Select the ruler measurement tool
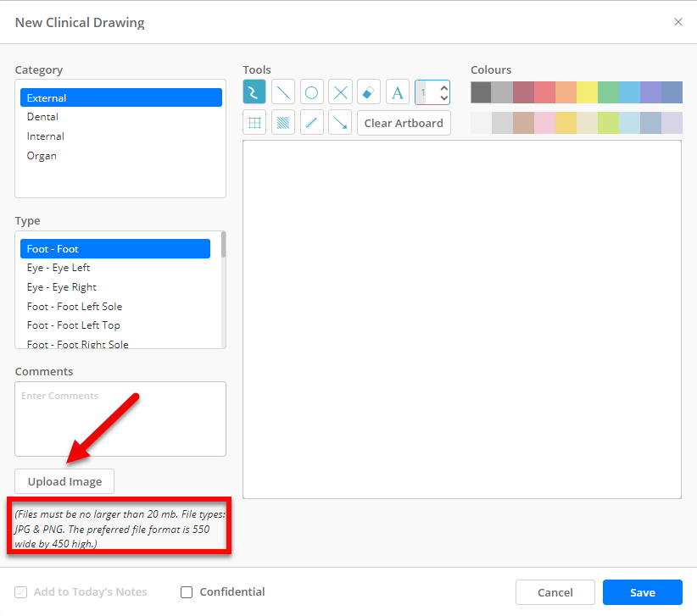 (x=311, y=123)
